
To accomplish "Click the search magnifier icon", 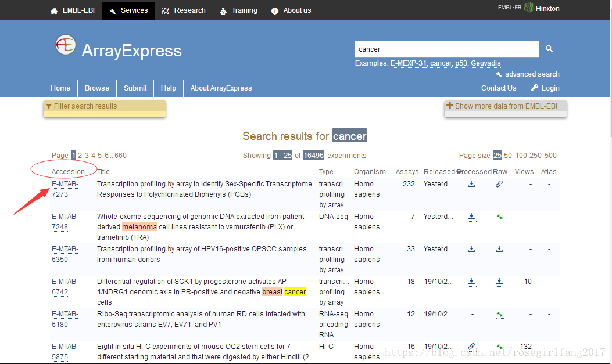I will point(549,49).
